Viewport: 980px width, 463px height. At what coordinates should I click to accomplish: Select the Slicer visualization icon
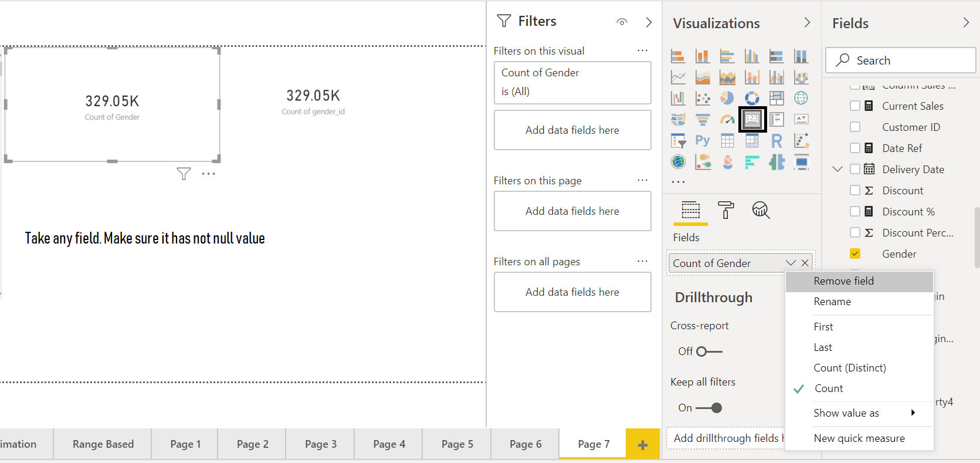click(678, 140)
